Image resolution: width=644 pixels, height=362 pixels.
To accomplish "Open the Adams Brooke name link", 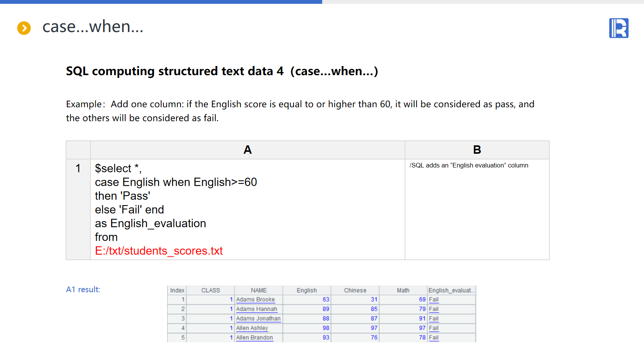I will [255, 300].
